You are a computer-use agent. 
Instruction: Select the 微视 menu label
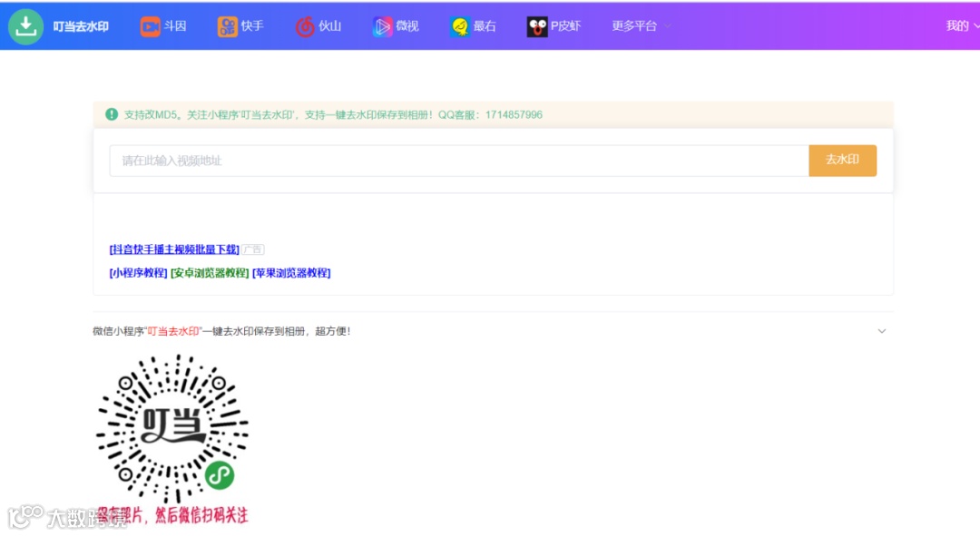(407, 26)
